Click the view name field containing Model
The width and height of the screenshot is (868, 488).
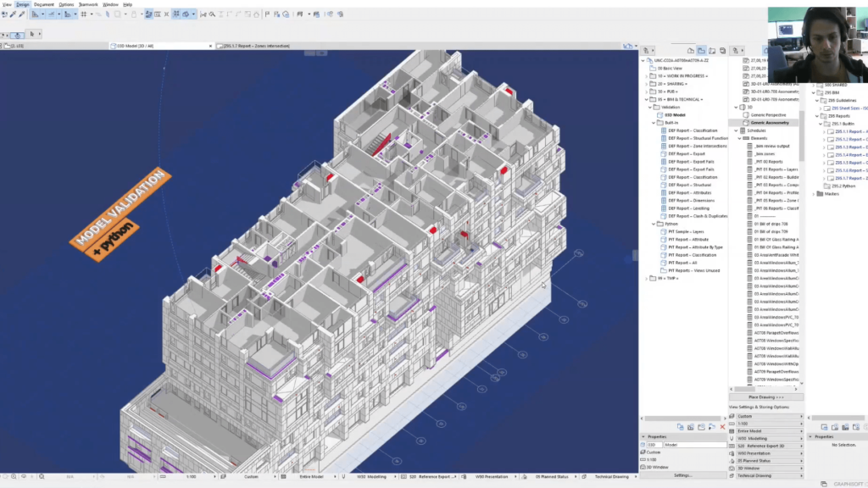694,444
